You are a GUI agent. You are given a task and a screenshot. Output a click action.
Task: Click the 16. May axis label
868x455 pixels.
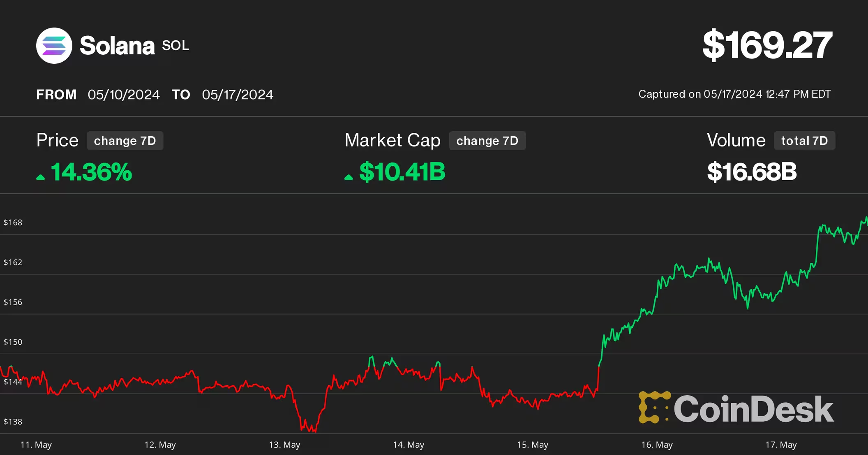pos(657,445)
